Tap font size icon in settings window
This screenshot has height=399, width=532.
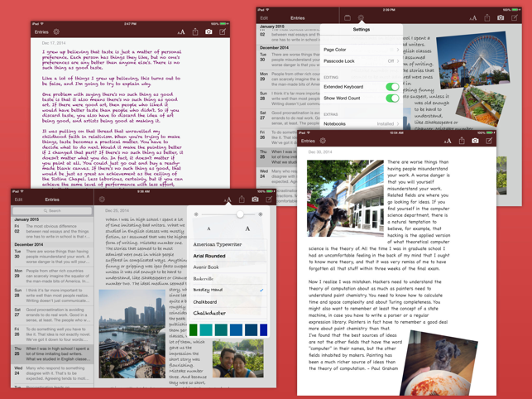click(473, 18)
